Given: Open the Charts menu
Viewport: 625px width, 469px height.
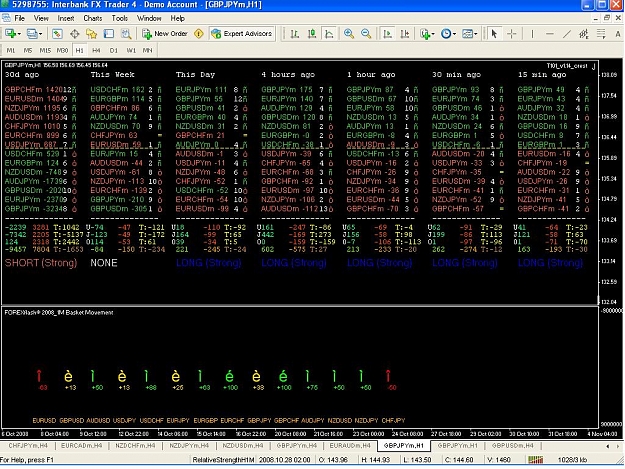Looking at the screenshot, I should [92, 18].
